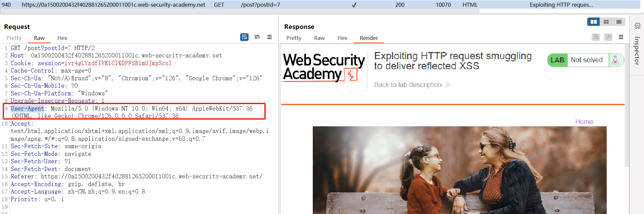This screenshot has height=214, width=644.
Task: Click the 200 status code cell
Action: pos(400,5)
